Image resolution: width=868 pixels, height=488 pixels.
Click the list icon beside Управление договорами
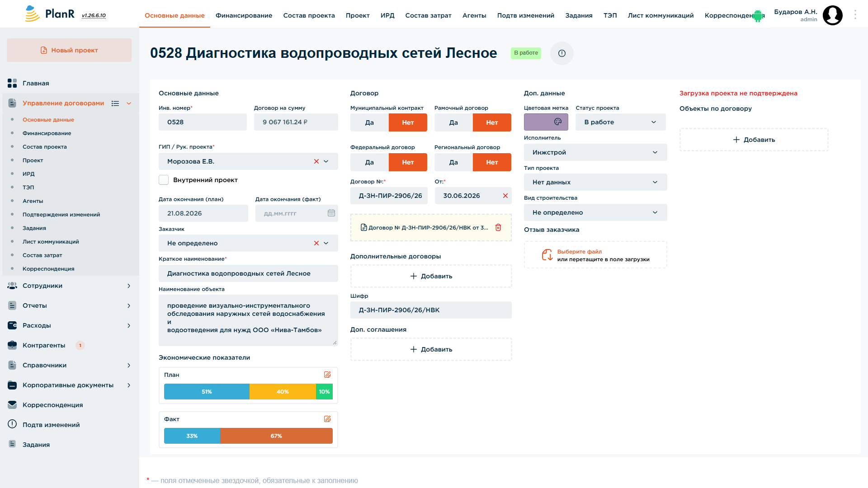pyautogui.click(x=115, y=103)
